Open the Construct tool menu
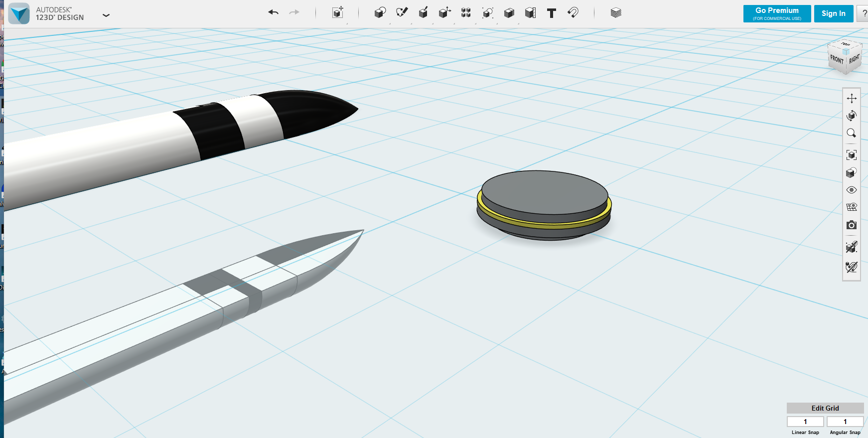Viewport: 868px width, 438px height. click(x=423, y=12)
